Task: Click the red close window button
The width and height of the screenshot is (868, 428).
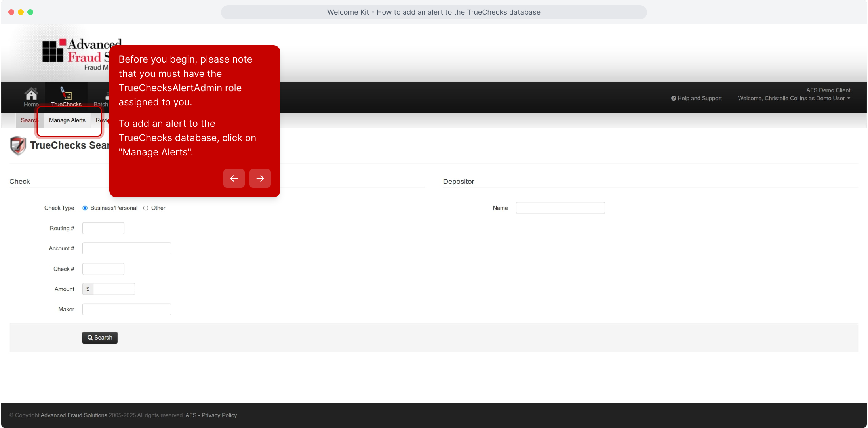Action: click(x=11, y=12)
